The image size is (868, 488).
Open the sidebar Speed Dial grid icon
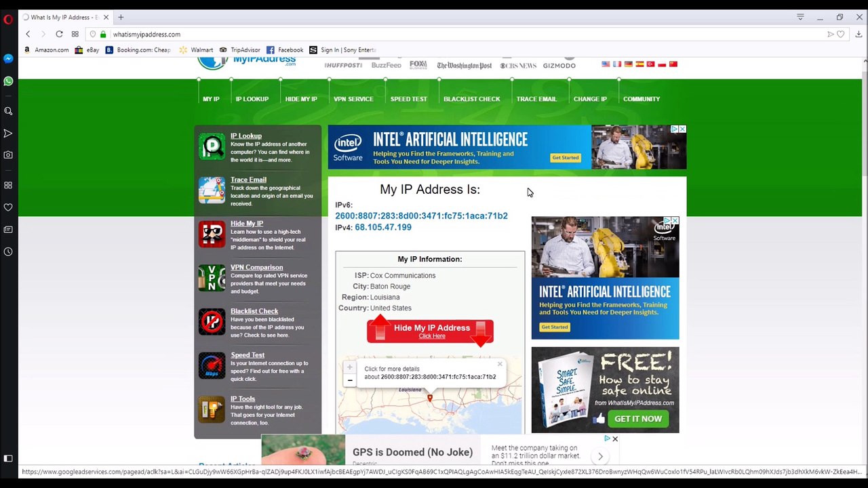(8, 185)
